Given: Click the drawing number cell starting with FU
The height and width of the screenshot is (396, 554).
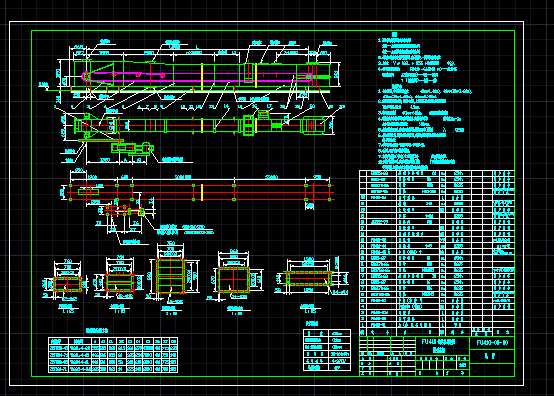Looking at the screenshot, I should pos(492,343).
